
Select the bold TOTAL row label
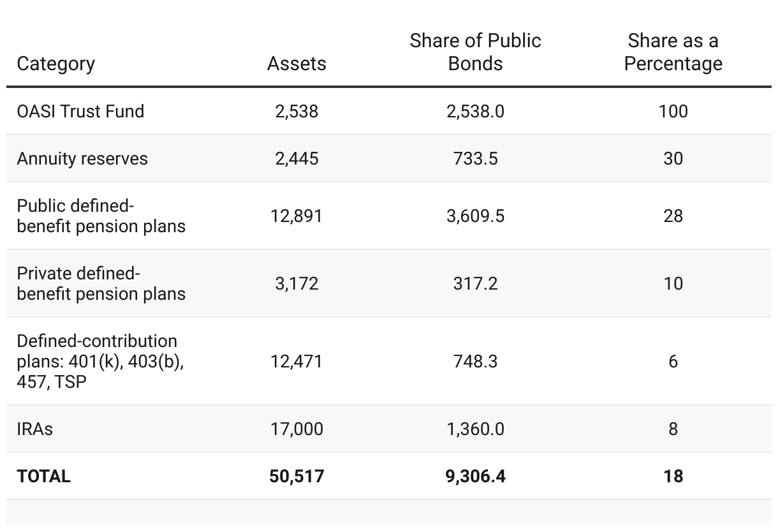pyautogui.click(x=44, y=477)
